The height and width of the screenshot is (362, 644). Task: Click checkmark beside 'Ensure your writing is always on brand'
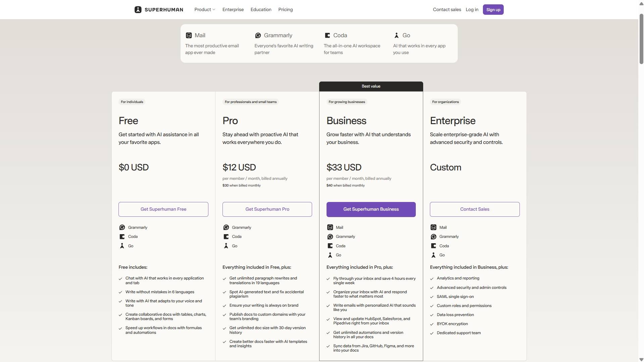pyautogui.click(x=225, y=306)
